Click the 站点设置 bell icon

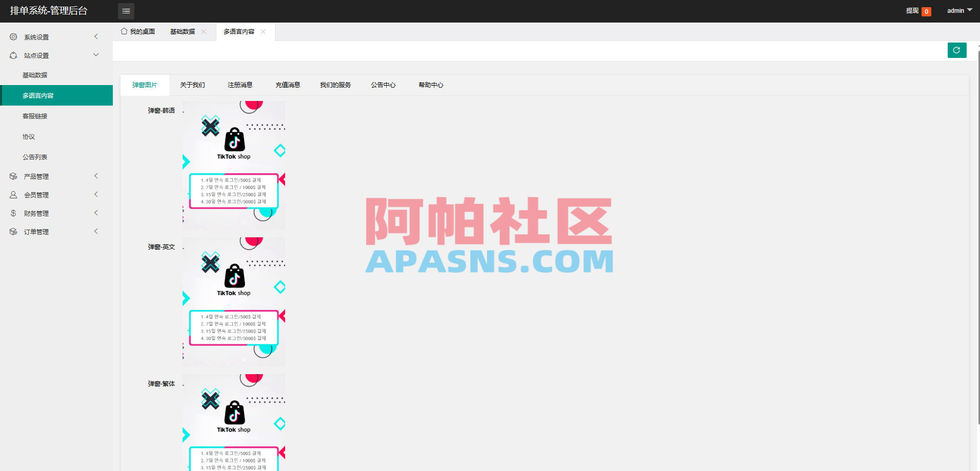(13, 55)
